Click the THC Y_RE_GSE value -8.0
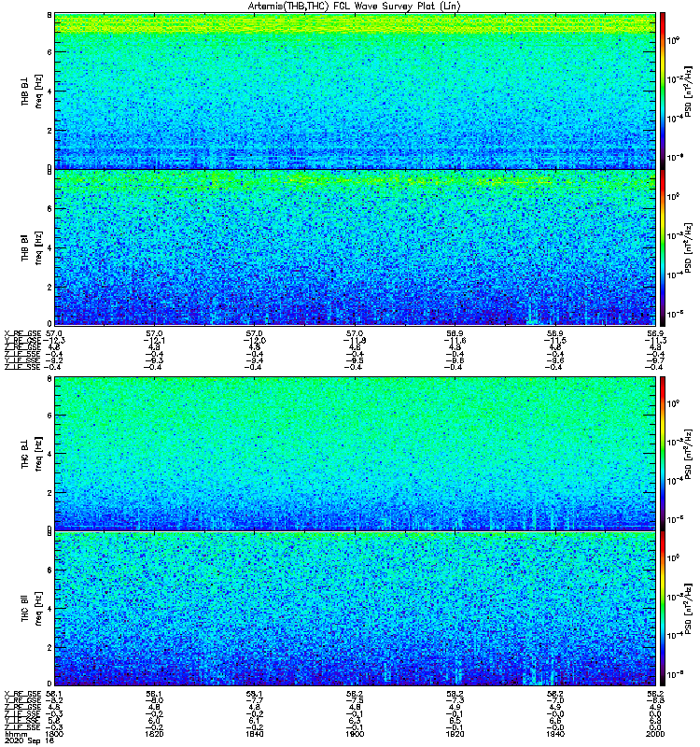 [154, 701]
